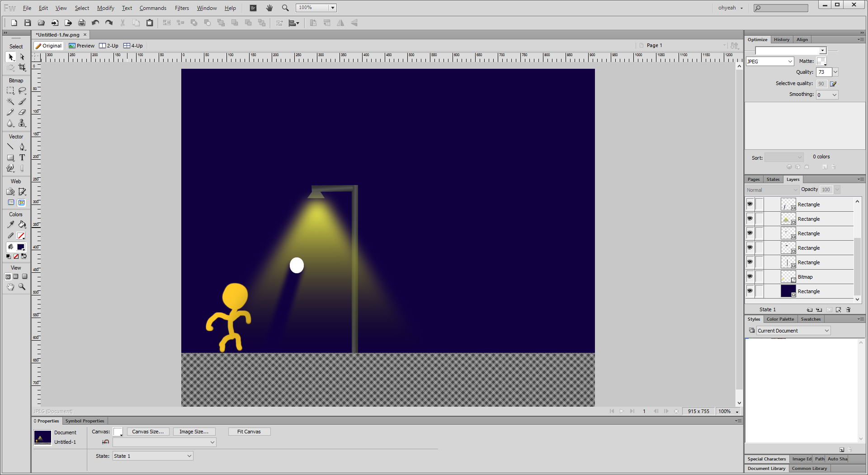Click the Undo arrow in main toolbar
This screenshot has height=475, width=868.
(95, 23)
